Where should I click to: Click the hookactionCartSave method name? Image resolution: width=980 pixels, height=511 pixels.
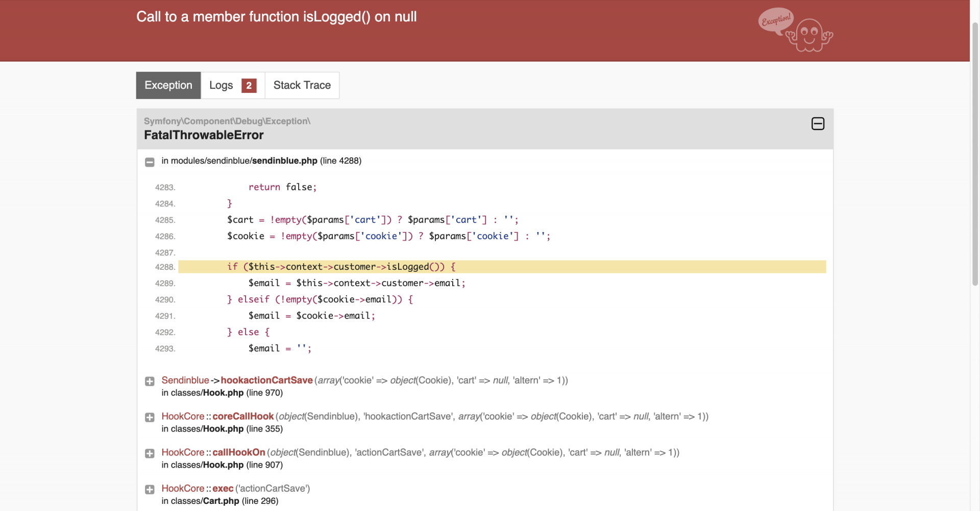pyautogui.click(x=266, y=380)
